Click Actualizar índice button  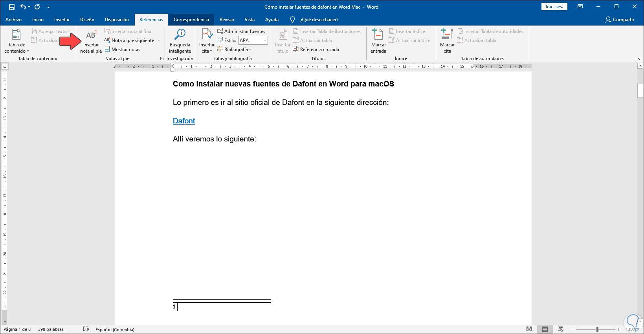point(409,40)
